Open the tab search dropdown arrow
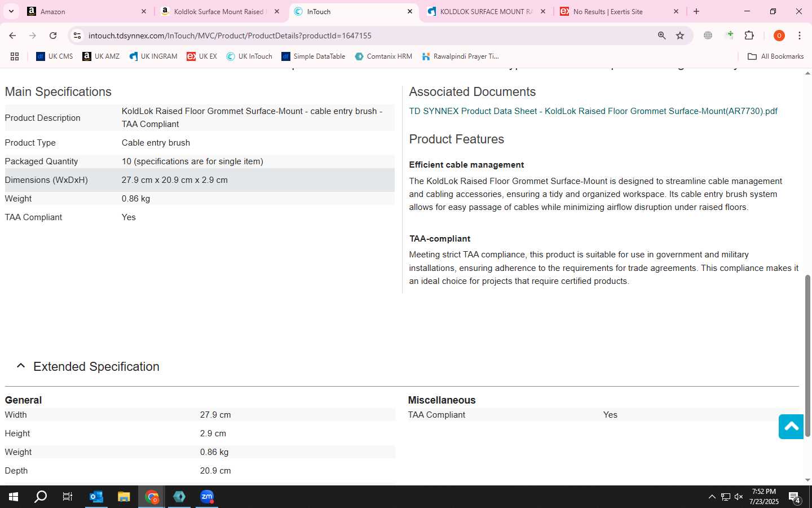The image size is (812, 508). point(11,11)
